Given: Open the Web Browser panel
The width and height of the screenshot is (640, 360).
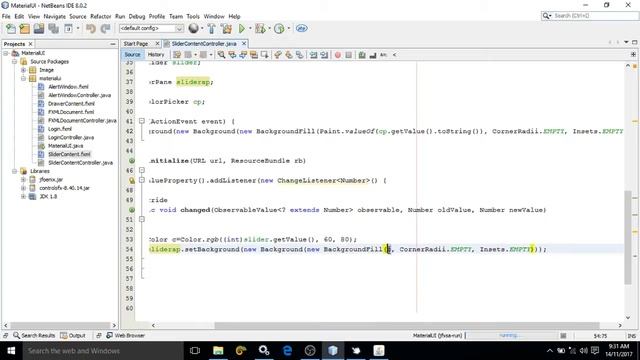Looking at the screenshot, I should pyautogui.click(x=125, y=336).
